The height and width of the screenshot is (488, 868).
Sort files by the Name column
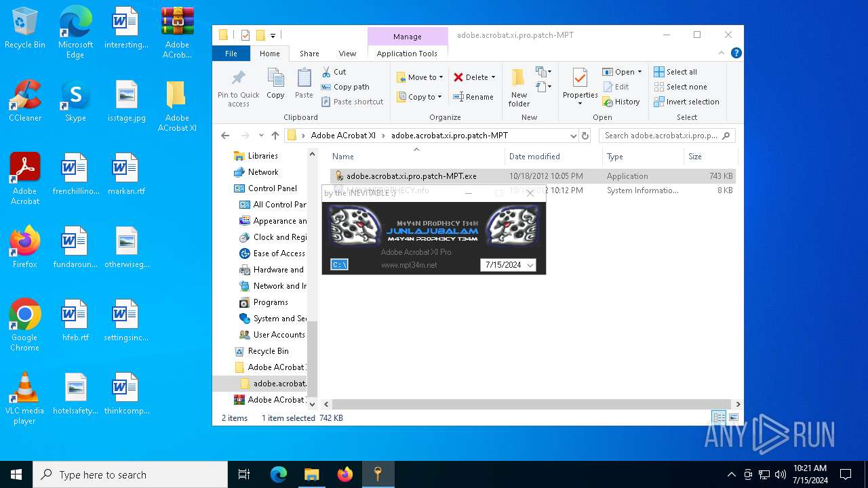[416, 157]
